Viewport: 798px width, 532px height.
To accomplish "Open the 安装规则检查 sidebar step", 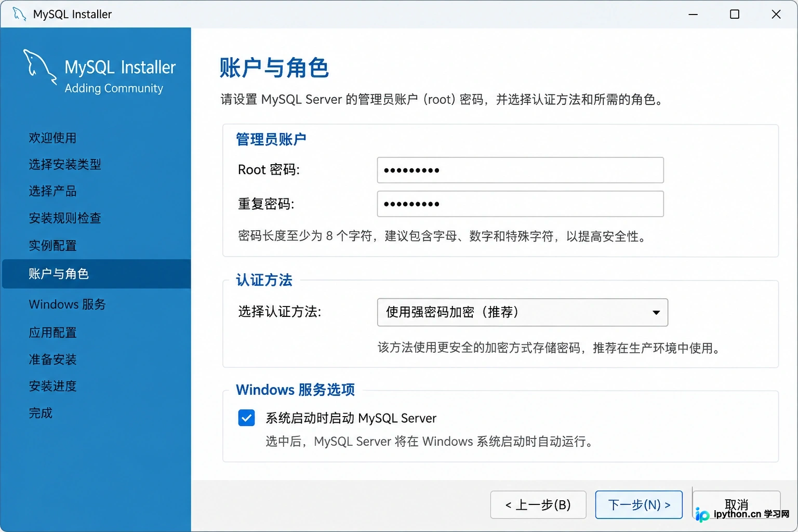I will coord(65,218).
